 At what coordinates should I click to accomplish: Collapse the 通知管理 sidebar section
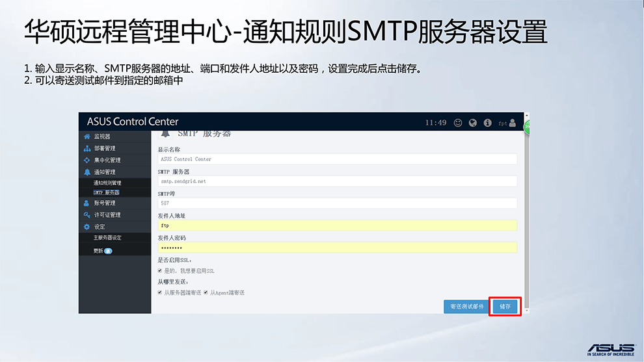(105, 172)
